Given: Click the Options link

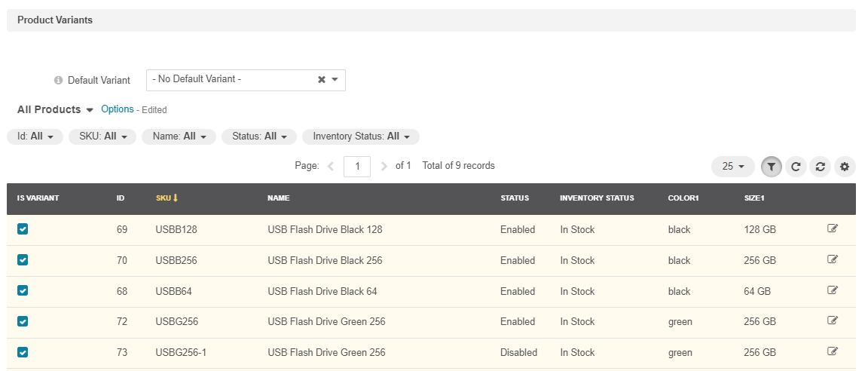Looking at the screenshot, I should coord(118,109).
